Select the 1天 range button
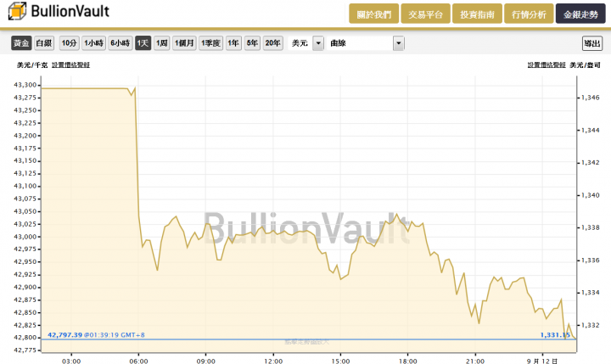 point(143,43)
